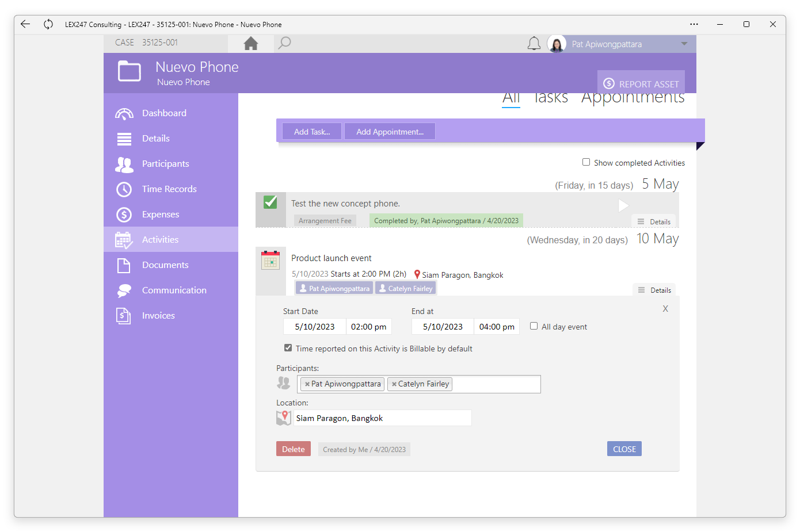
Task: Edit the End at date field
Action: [443, 327]
